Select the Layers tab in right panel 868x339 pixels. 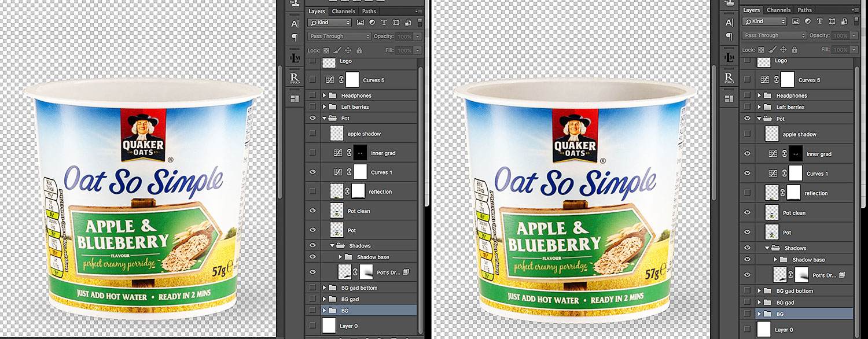[752, 10]
